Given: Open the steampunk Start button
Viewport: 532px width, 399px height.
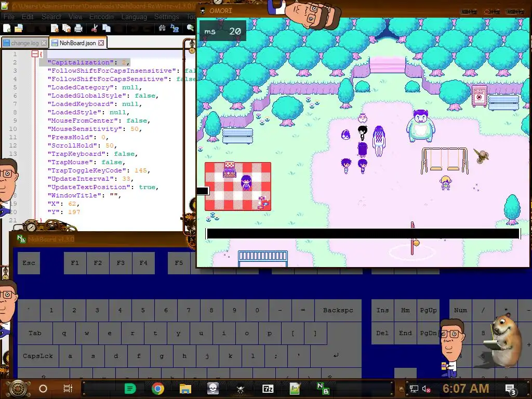Looking at the screenshot, I should (x=18, y=389).
